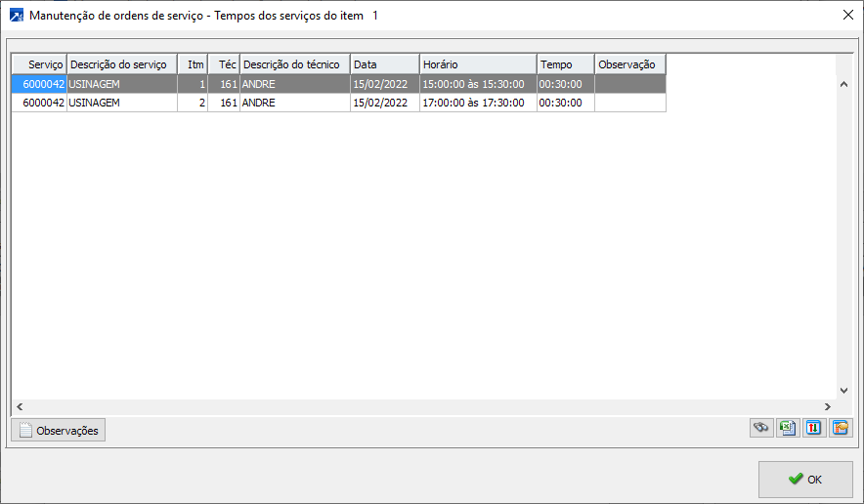Click the Observação column header
This screenshot has width=864, height=504.
point(630,64)
